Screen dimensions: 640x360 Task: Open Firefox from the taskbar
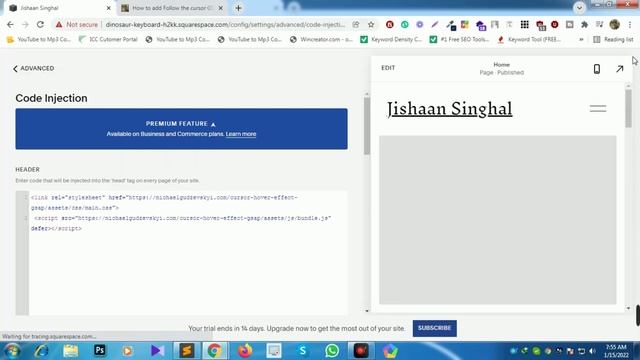point(245,351)
